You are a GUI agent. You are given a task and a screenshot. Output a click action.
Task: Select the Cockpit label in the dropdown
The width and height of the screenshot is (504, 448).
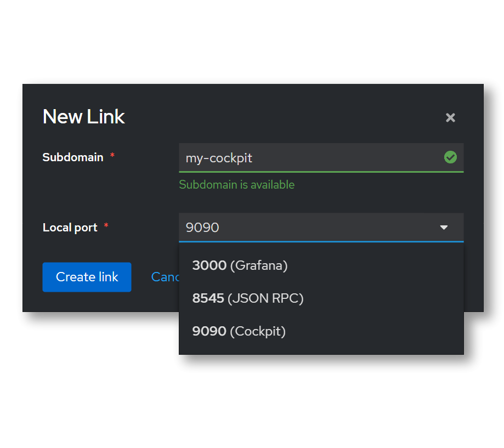pos(258,331)
